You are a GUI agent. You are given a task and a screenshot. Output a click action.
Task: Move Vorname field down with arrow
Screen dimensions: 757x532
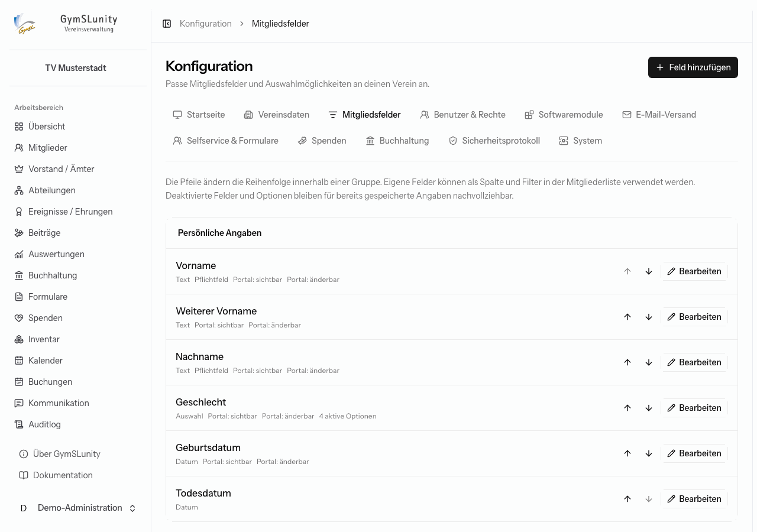pos(649,271)
